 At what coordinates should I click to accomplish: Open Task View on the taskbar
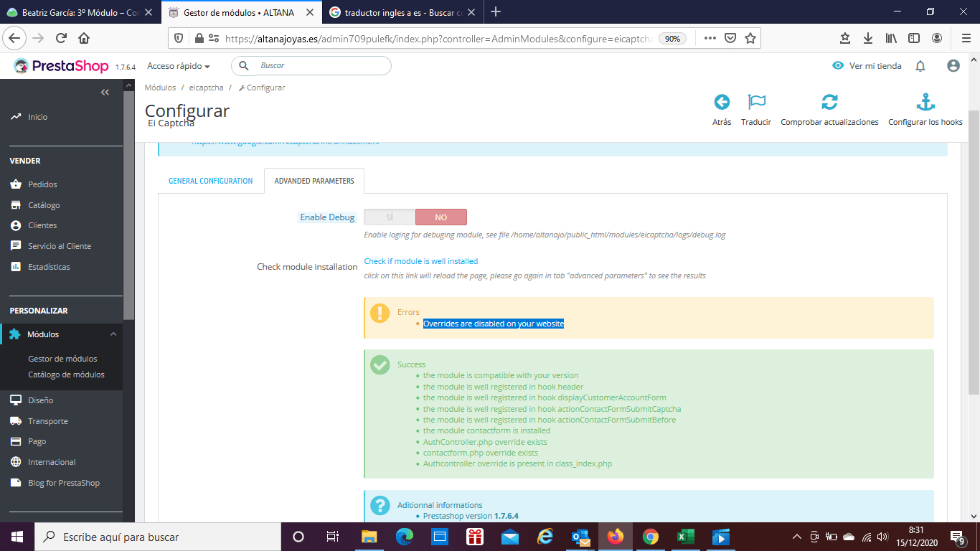(333, 537)
